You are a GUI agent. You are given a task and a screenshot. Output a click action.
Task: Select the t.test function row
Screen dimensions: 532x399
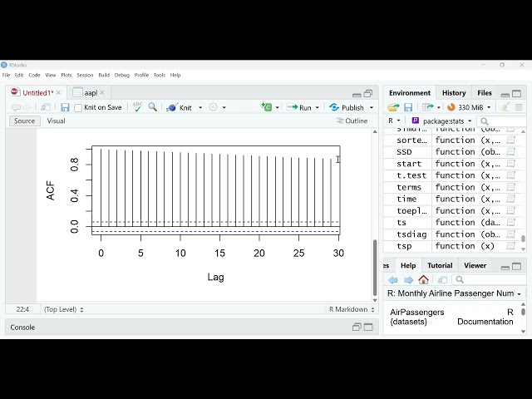453,175
